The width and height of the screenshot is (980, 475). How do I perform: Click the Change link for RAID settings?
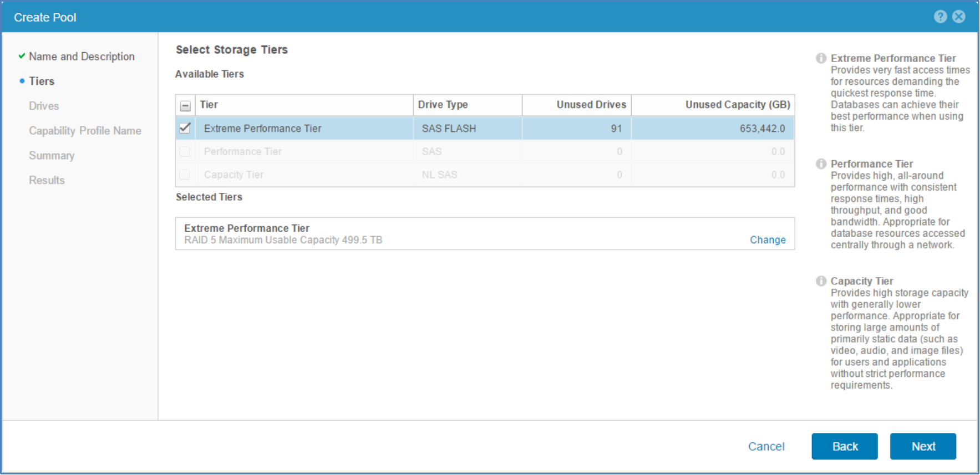(768, 240)
